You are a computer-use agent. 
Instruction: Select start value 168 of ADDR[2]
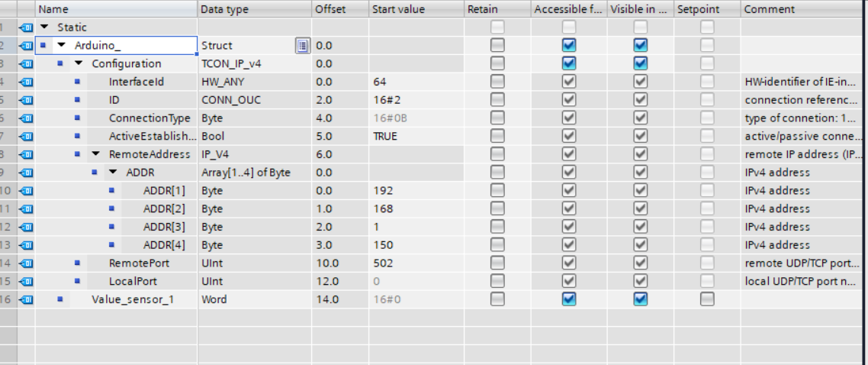(416, 208)
